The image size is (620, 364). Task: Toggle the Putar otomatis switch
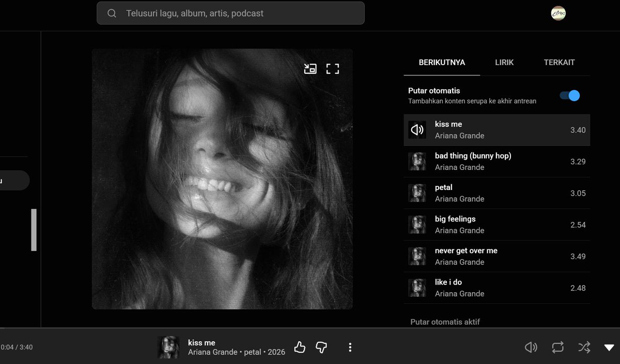tap(570, 96)
